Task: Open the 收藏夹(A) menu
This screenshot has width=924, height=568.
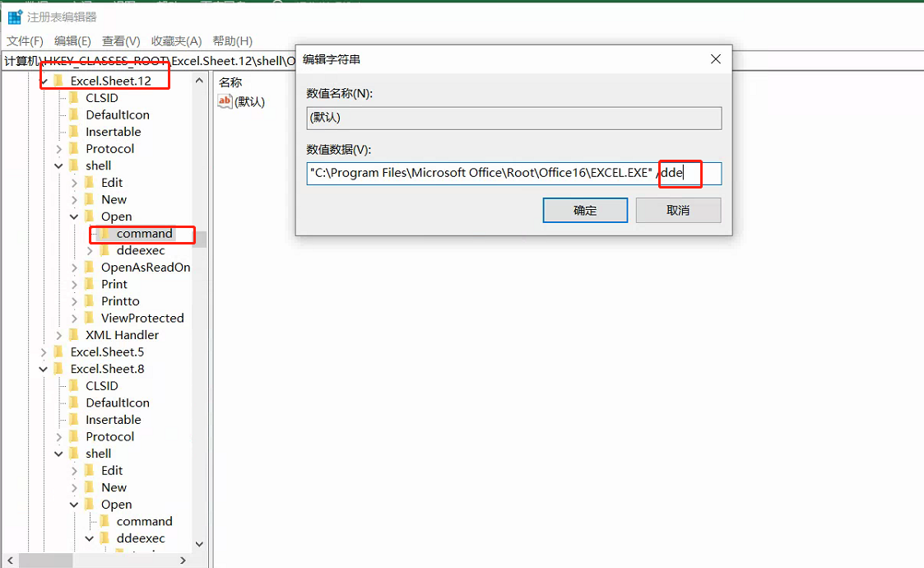Action: click(176, 41)
